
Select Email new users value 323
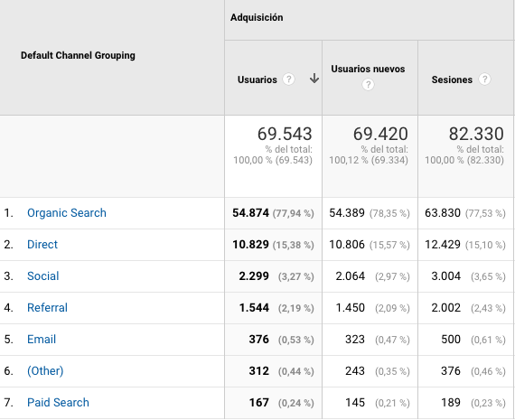click(355, 339)
